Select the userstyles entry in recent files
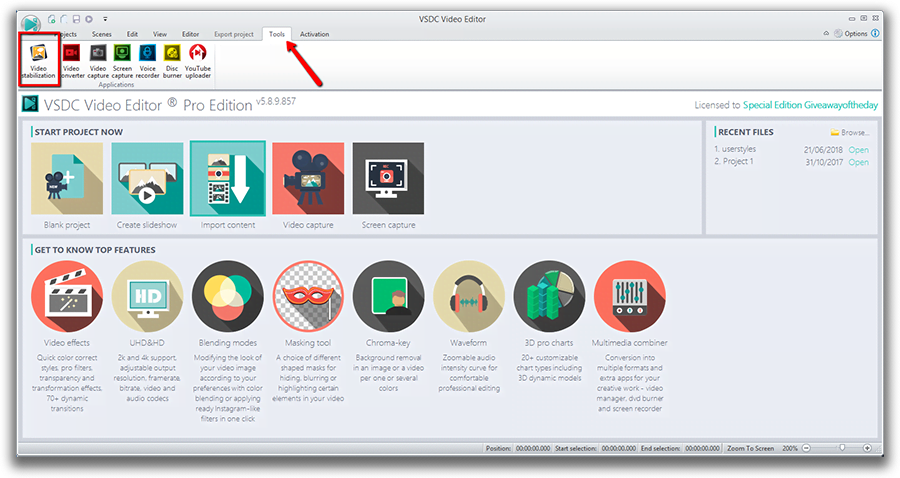 click(739, 149)
